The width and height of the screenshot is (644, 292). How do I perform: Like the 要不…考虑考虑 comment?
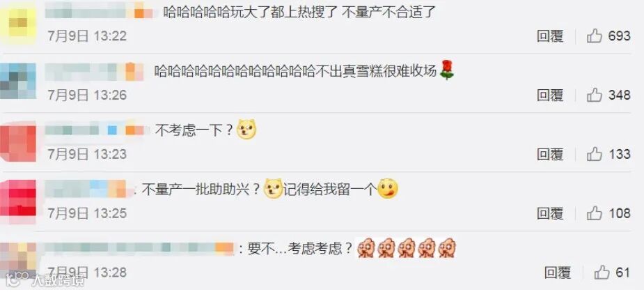(602, 272)
